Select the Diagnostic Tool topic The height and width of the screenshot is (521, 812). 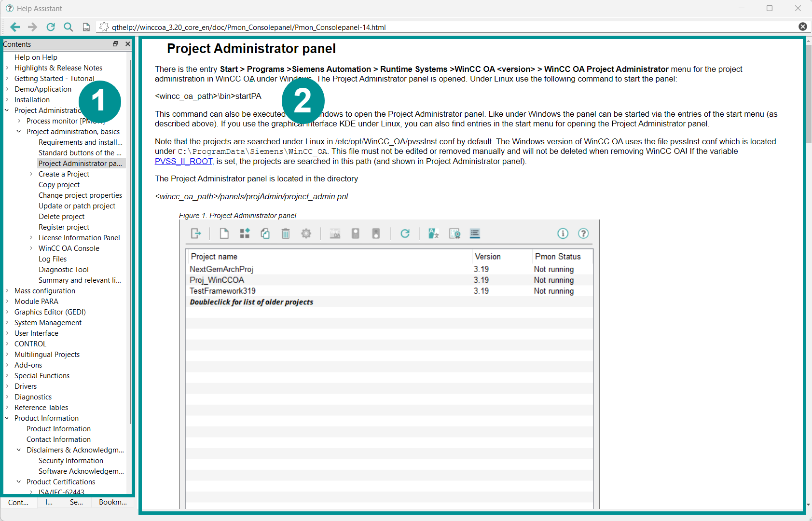pyautogui.click(x=63, y=270)
